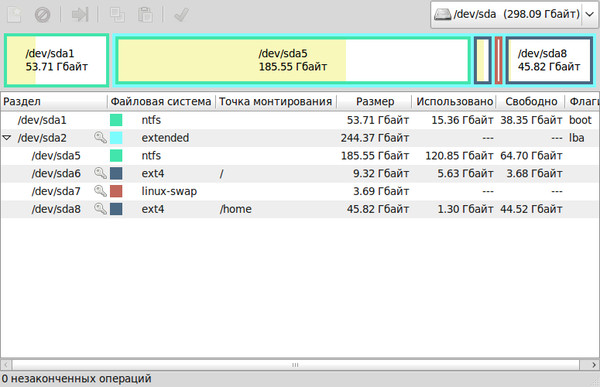
Task: Sort by Файловая система column header
Action: pyautogui.click(x=161, y=101)
